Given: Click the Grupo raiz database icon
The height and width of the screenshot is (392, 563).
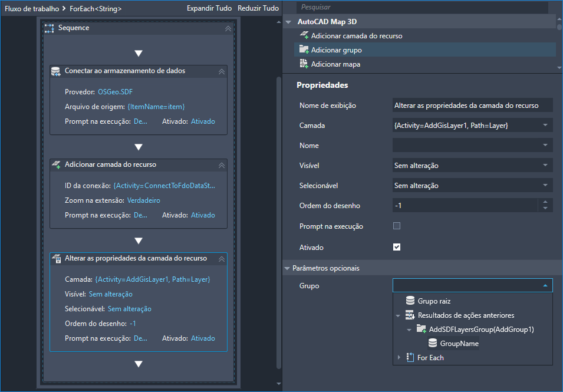Looking at the screenshot, I should coord(410,301).
